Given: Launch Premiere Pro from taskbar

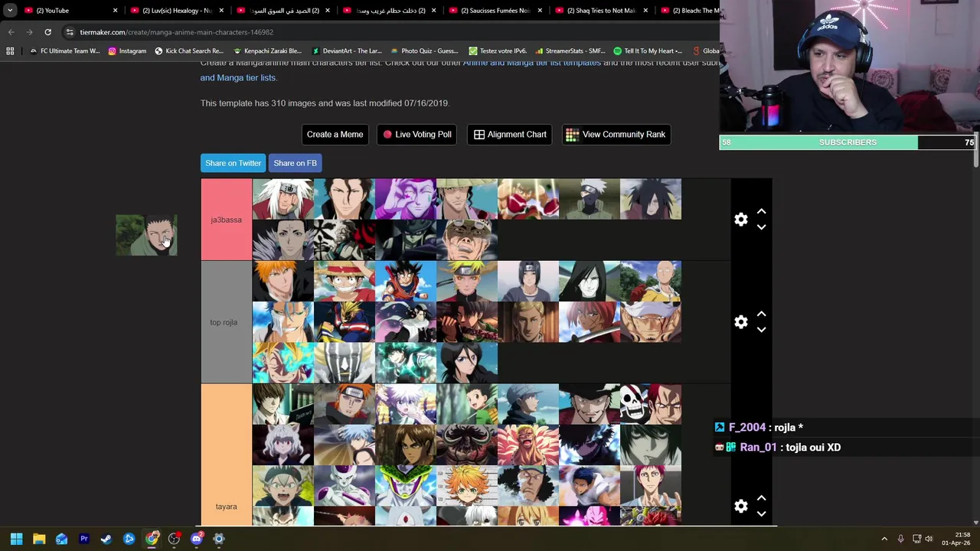Looking at the screenshot, I should [x=84, y=539].
